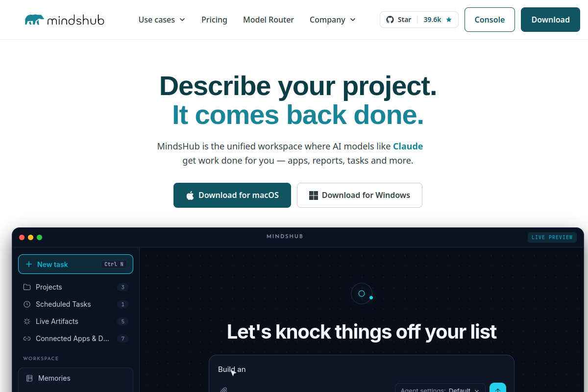Go to the Pricing page
Image resolution: width=588 pixels, height=392 pixels.
(214, 20)
